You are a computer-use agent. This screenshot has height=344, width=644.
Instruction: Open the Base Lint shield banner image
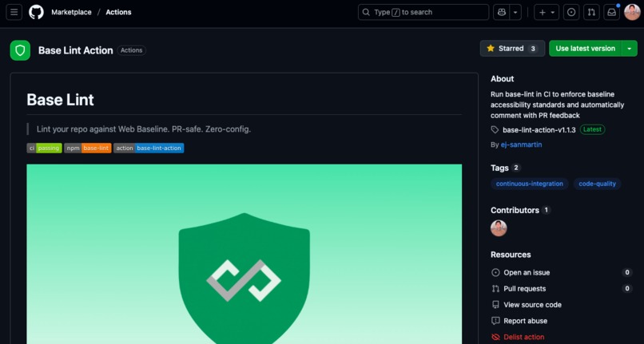click(244, 254)
